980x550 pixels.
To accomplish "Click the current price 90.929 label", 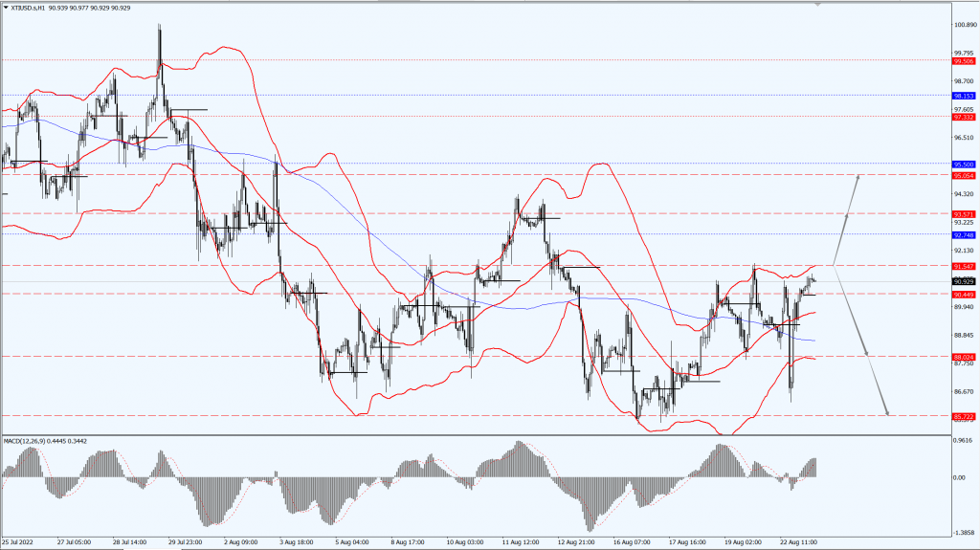I will [x=964, y=281].
